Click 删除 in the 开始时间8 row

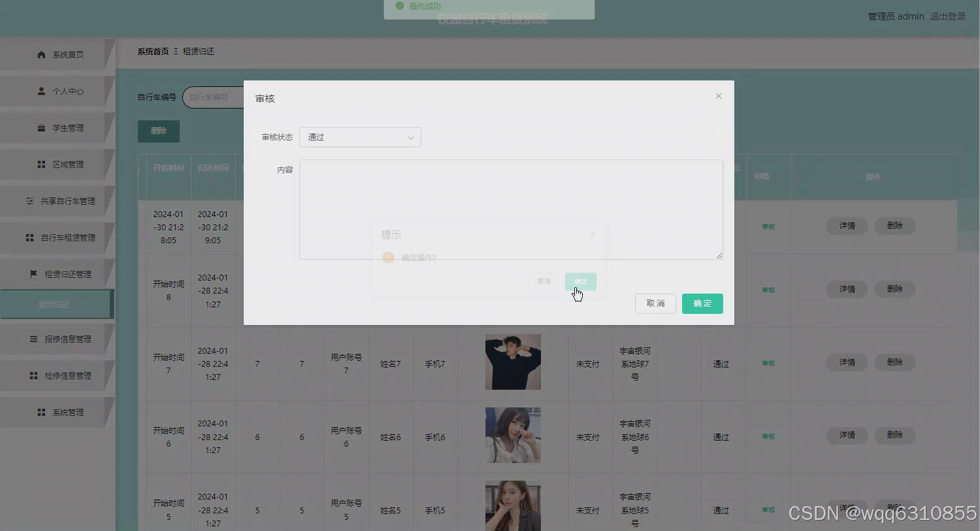coord(894,289)
